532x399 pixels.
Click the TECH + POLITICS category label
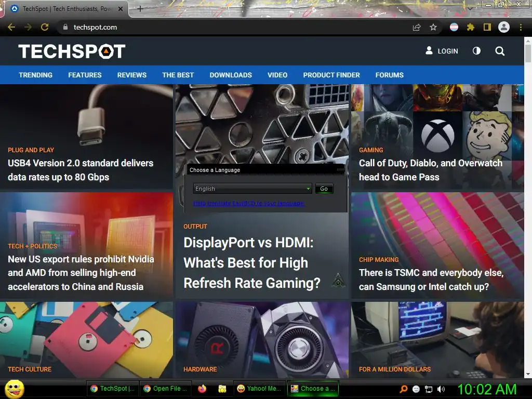(32, 246)
